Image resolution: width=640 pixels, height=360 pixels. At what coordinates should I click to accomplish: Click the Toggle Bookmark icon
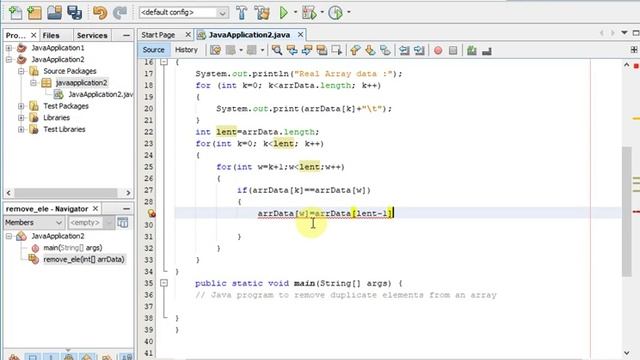point(385,50)
